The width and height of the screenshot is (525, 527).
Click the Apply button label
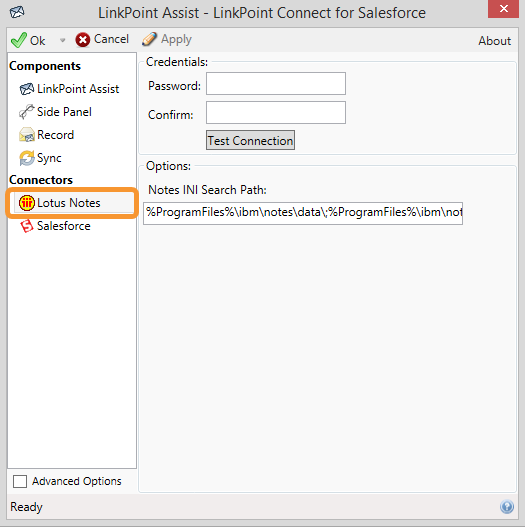pyautogui.click(x=176, y=40)
